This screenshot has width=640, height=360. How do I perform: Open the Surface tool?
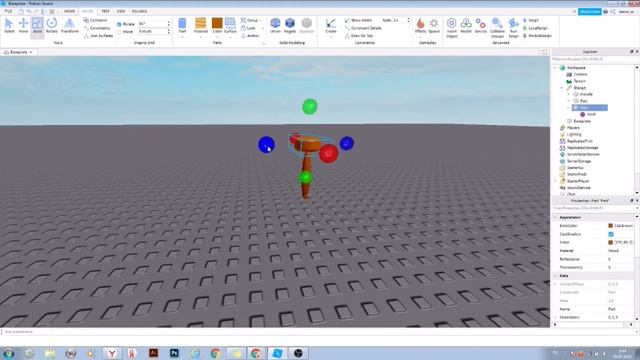(x=230, y=25)
